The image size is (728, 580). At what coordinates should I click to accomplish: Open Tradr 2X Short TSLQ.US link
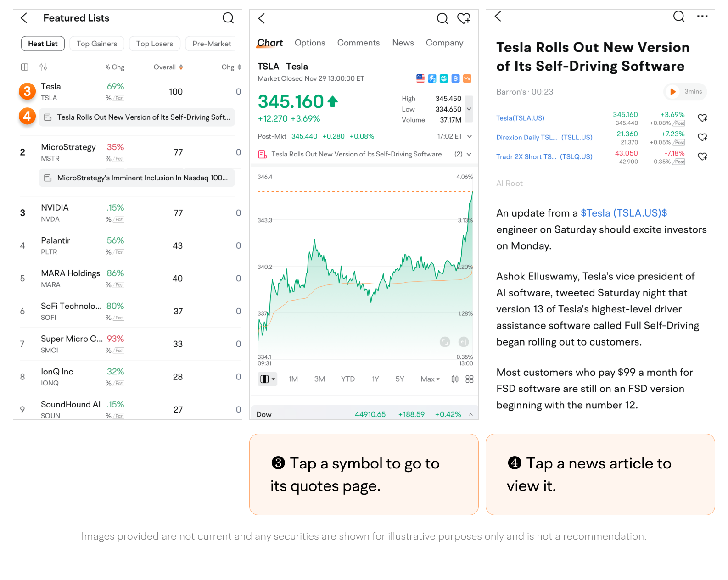544,157
